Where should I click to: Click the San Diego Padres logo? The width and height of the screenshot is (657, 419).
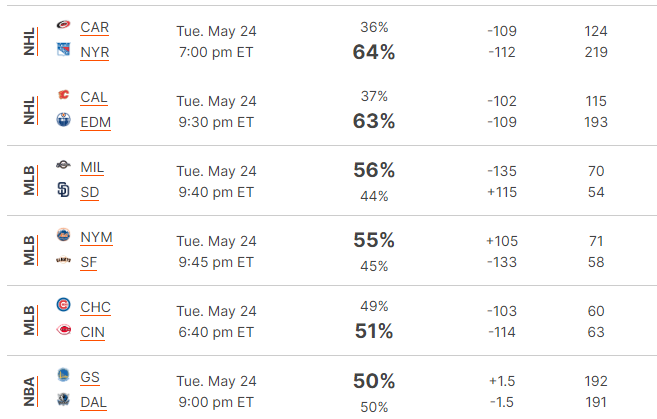tap(63, 189)
